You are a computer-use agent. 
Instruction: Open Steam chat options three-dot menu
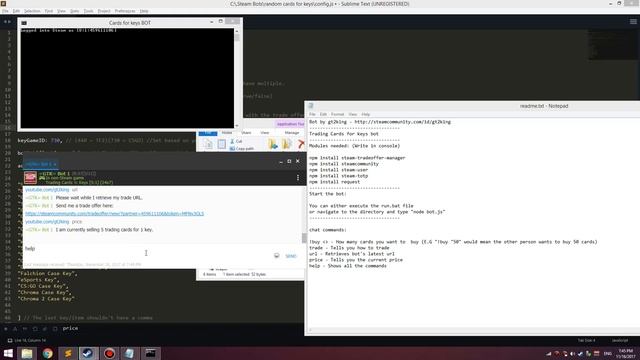pos(298,178)
